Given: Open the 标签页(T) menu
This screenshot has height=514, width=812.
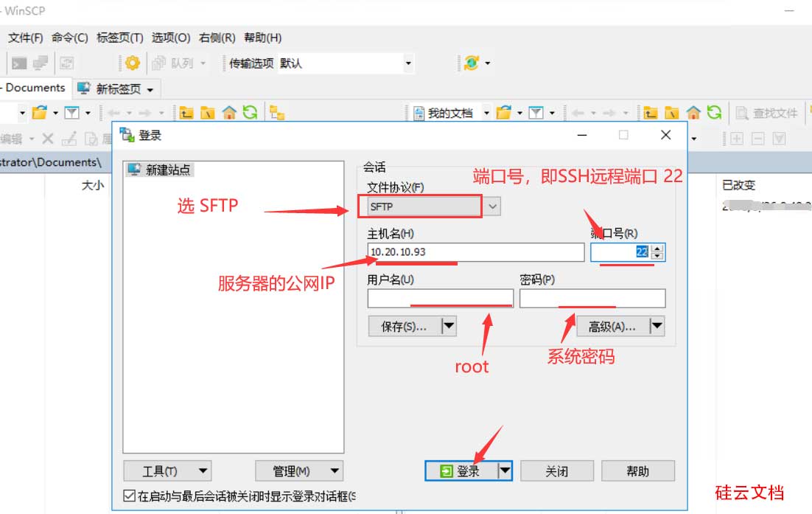Looking at the screenshot, I should click(119, 38).
